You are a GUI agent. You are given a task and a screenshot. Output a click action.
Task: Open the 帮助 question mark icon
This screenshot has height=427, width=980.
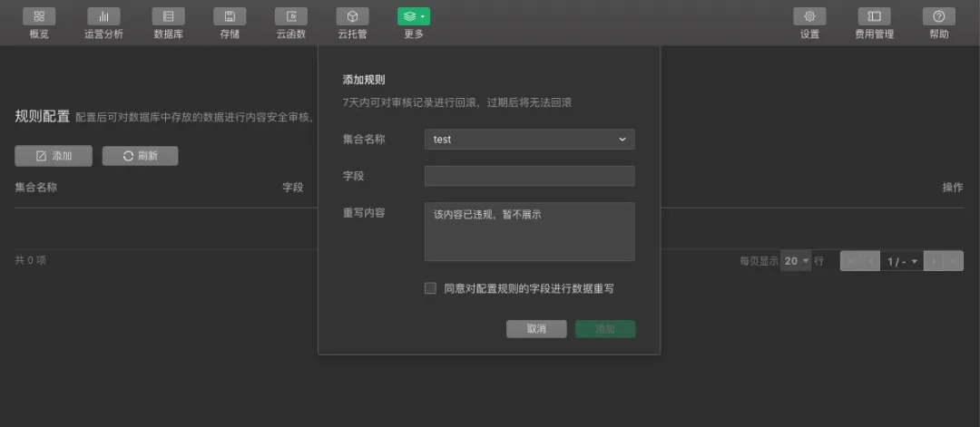(x=939, y=17)
